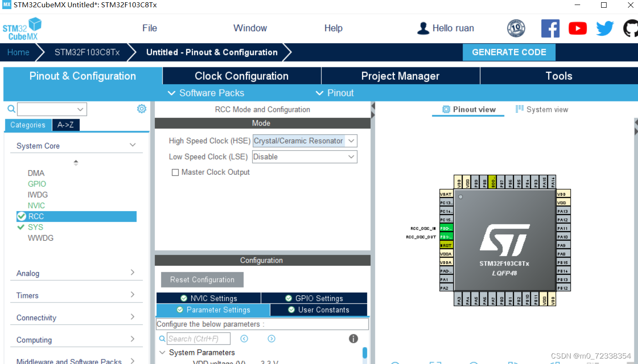638x364 pixels.
Task: Click the 10-year anniversary badge icon
Action: tap(516, 28)
